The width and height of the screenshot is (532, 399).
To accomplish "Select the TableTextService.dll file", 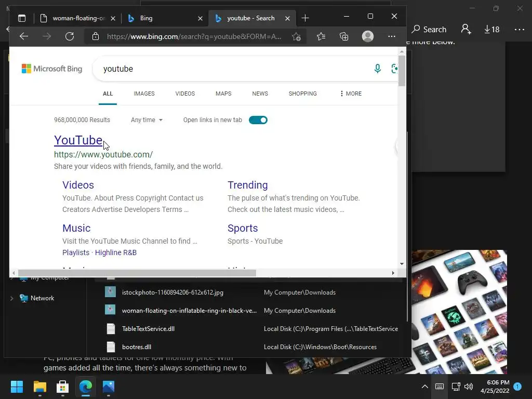I will (148, 329).
